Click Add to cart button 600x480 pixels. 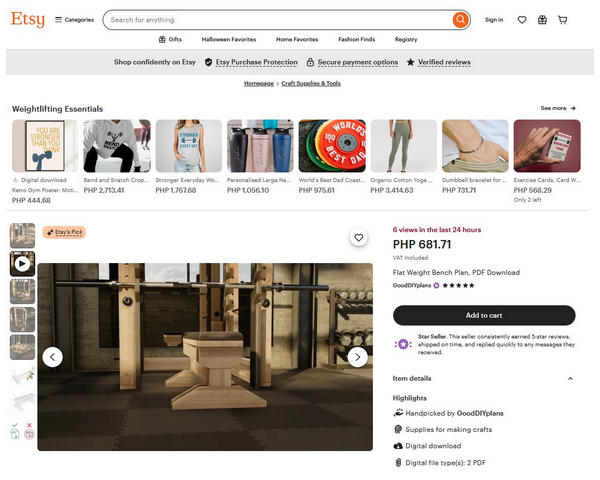484,315
